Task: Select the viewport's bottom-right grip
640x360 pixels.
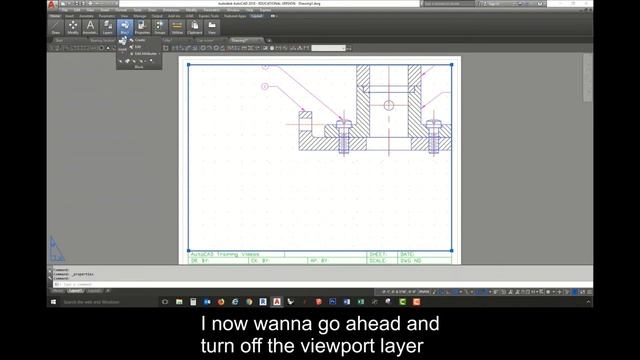Action: (x=451, y=251)
